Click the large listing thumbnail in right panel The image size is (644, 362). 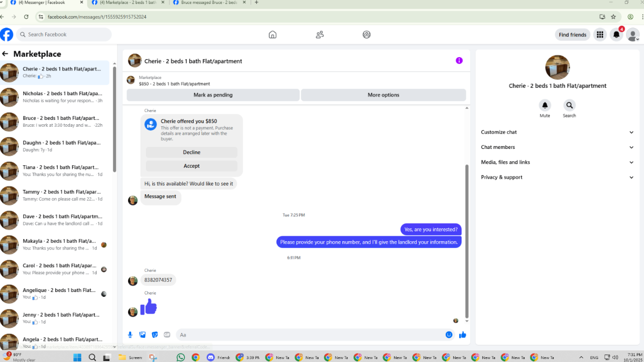click(x=557, y=68)
